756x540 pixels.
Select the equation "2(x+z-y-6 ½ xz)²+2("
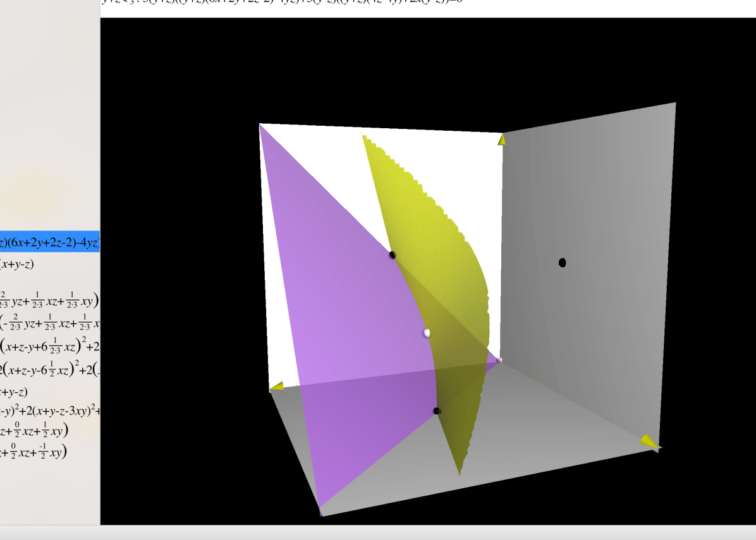point(50,369)
